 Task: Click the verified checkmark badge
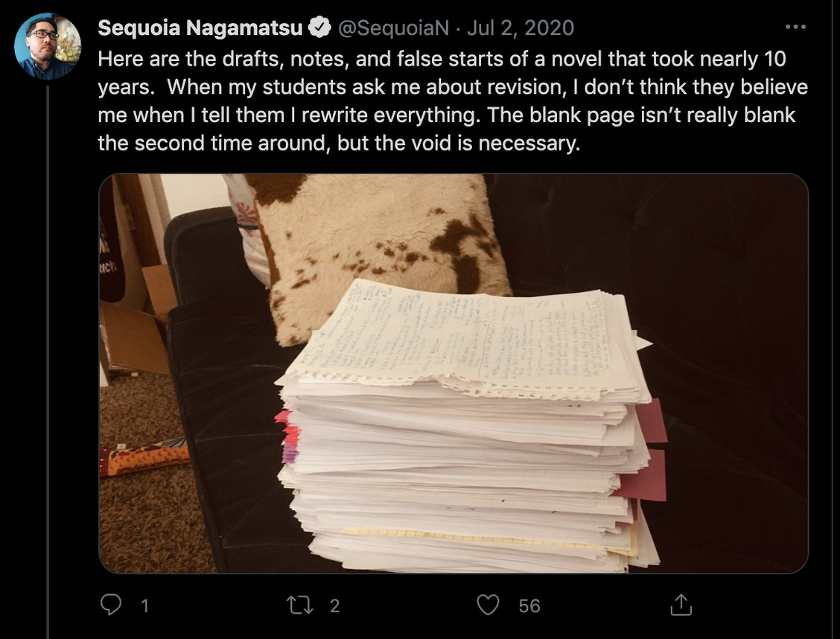click(x=319, y=28)
